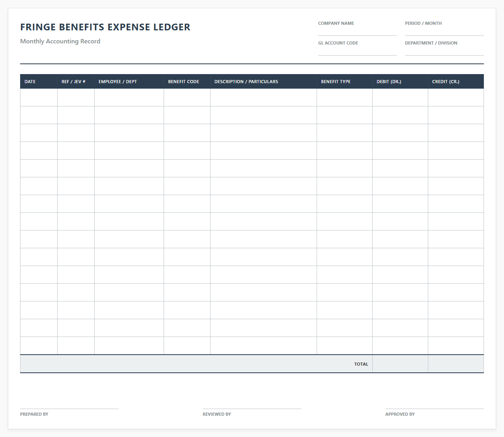Click the PREPARED BY label
Screen dimensions: 504x437
[x=34, y=414]
